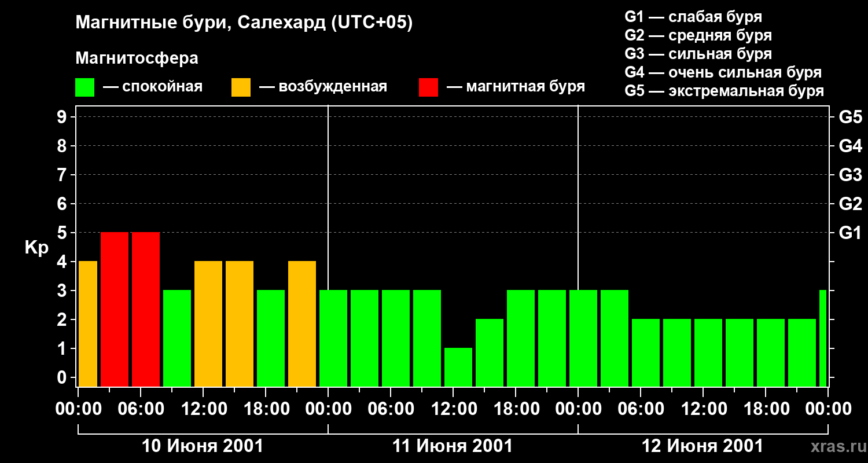The image size is (868, 463).
Task: Click the 'G4 — очень сильная буря' description
Action: point(723,72)
